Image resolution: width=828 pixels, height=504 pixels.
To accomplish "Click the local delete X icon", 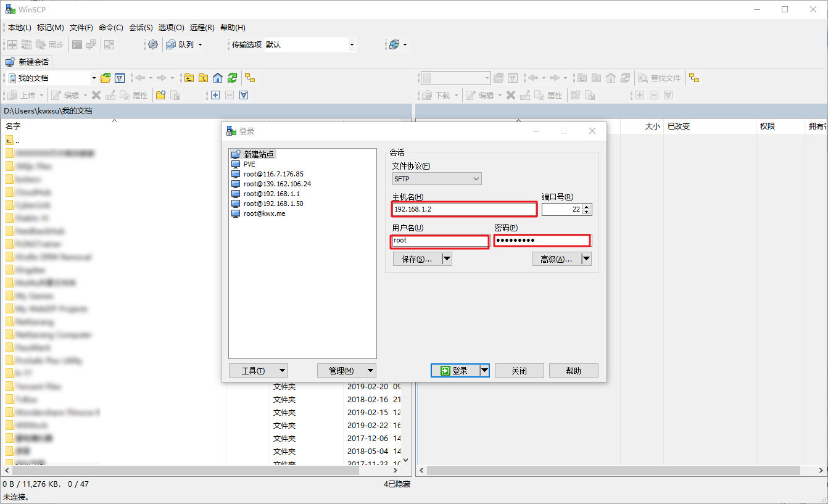I will pos(96,95).
